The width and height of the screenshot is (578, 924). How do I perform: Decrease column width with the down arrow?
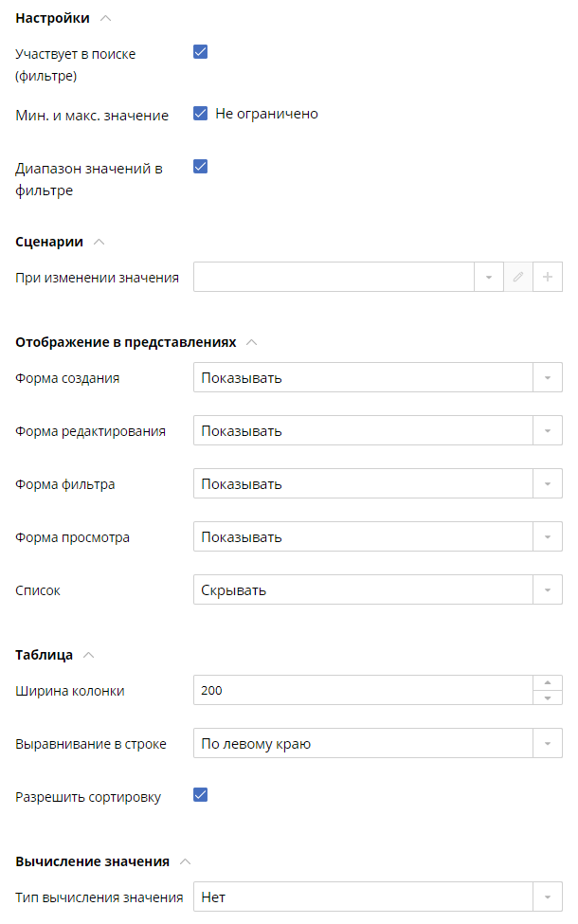click(x=548, y=698)
